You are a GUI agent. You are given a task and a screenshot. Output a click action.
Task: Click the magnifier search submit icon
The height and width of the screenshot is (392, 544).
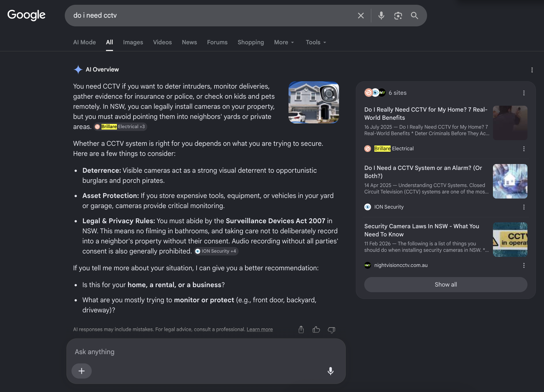click(414, 16)
